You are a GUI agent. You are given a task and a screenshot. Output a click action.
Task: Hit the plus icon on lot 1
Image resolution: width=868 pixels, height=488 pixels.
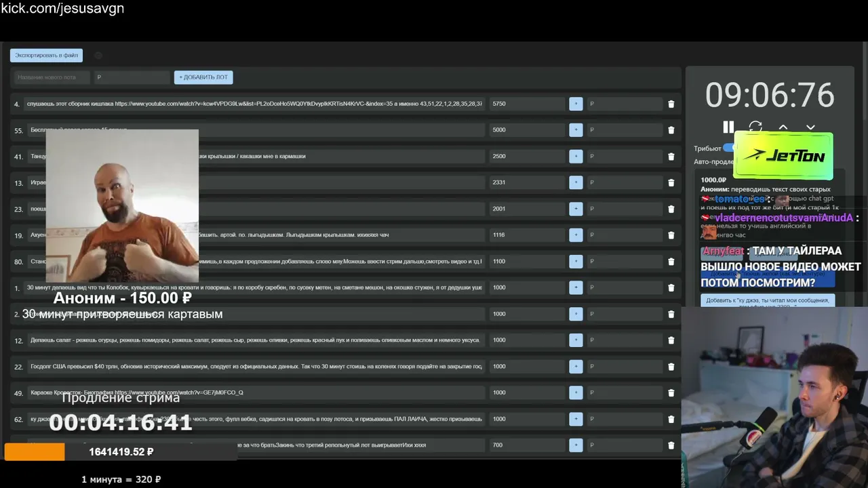(x=576, y=287)
